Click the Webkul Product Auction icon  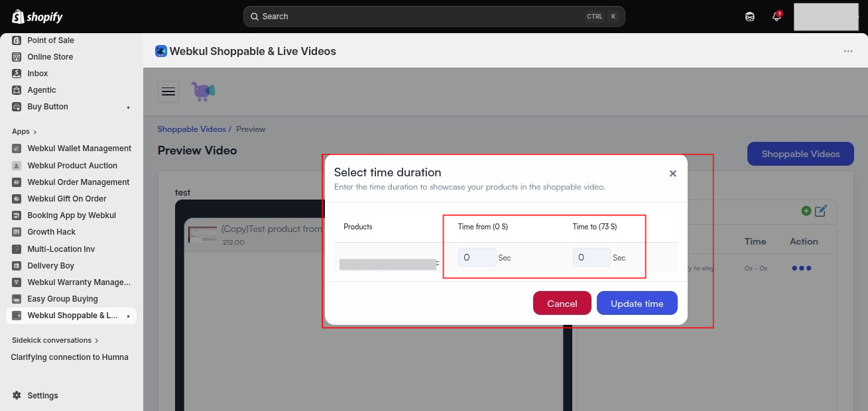(17, 166)
